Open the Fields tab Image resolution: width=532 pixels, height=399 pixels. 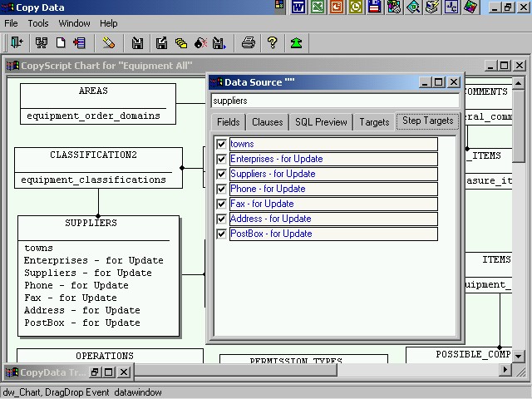228,122
